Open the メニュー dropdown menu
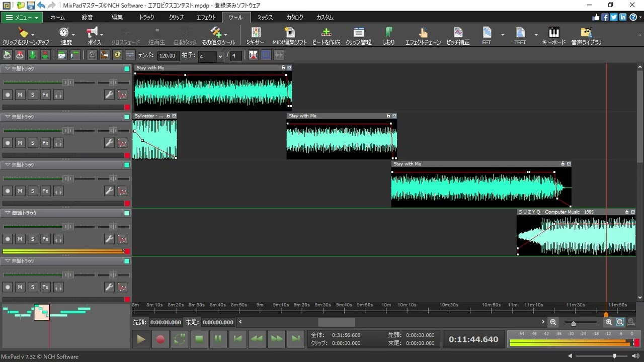Screen dimensions: 644x362 (x=22, y=17)
